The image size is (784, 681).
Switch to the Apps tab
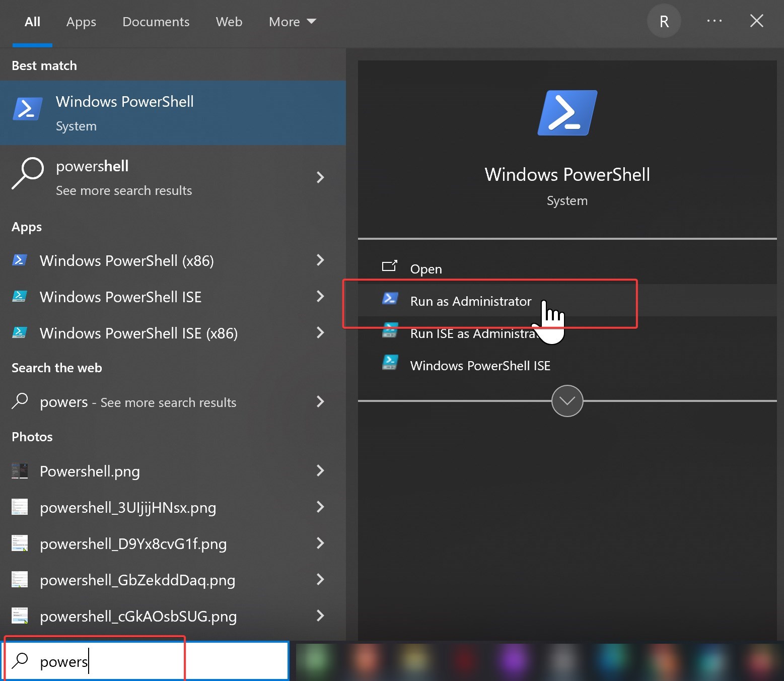coord(81,22)
